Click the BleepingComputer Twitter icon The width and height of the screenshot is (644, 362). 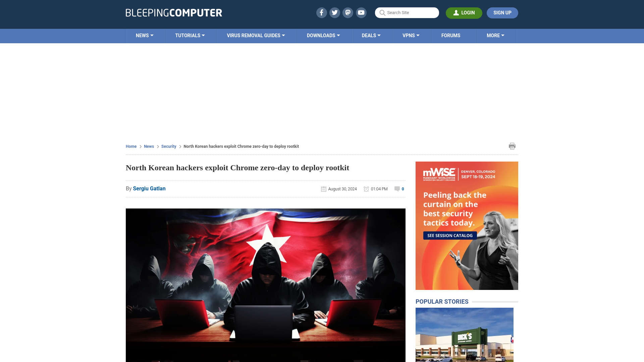[335, 12]
